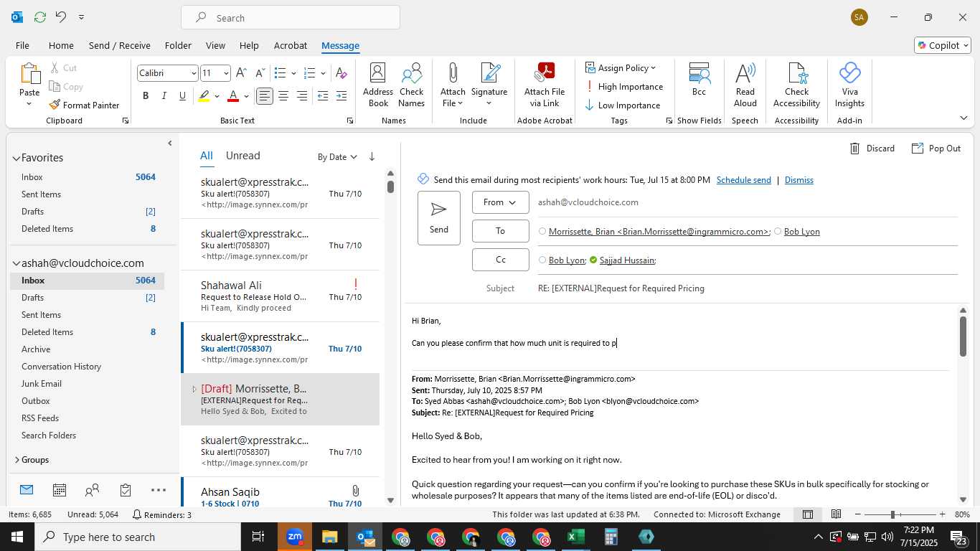The width and height of the screenshot is (980, 551).
Task: Open the Folder tab
Action: click(x=178, y=45)
